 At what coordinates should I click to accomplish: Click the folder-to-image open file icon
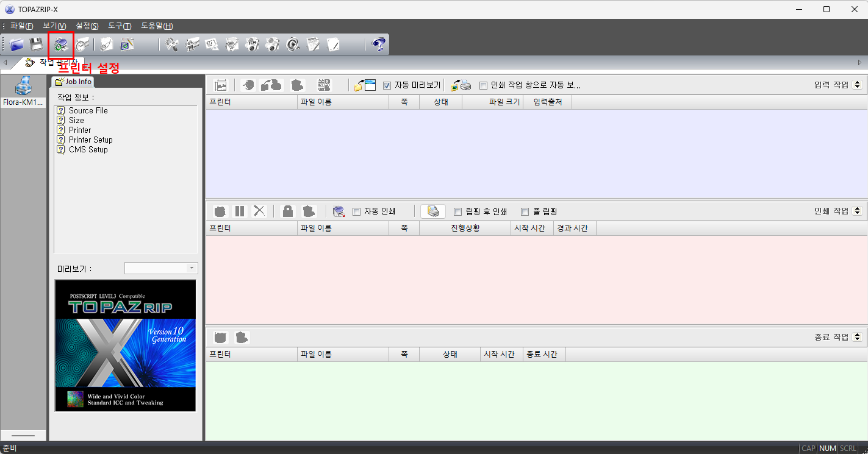coord(365,85)
